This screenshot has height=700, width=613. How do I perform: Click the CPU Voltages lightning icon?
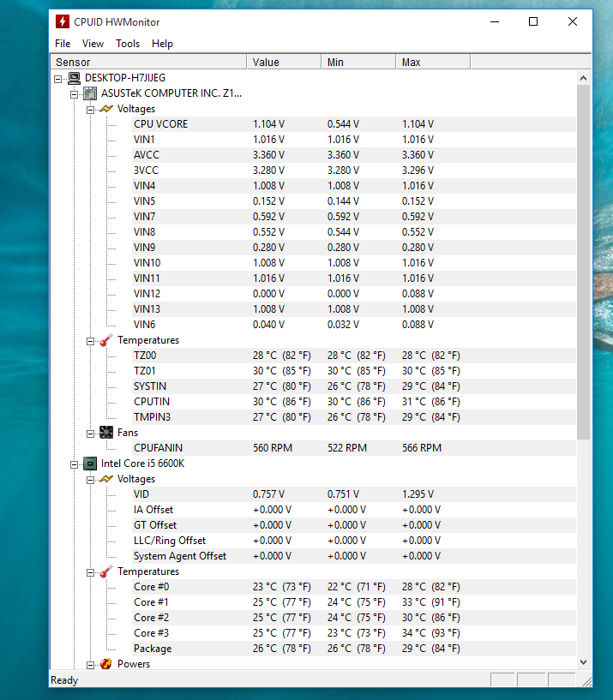(106, 479)
